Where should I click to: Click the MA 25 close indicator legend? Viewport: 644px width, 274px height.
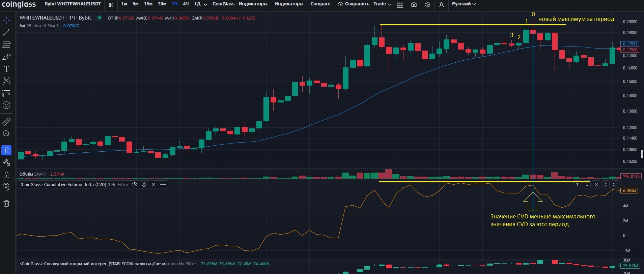pyautogui.click(x=39, y=26)
